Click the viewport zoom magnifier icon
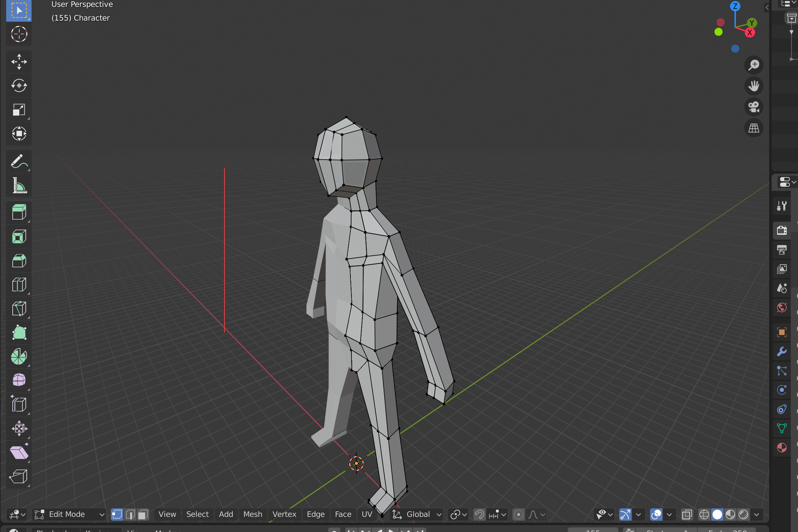The height and width of the screenshot is (532, 798). pyautogui.click(x=754, y=65)
